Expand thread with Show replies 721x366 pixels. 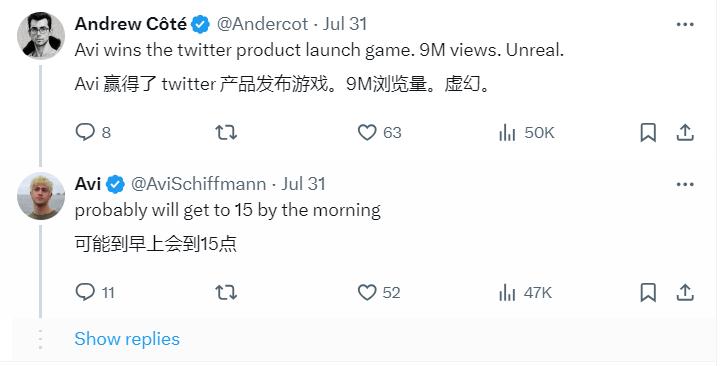click(x=127, y=339)
